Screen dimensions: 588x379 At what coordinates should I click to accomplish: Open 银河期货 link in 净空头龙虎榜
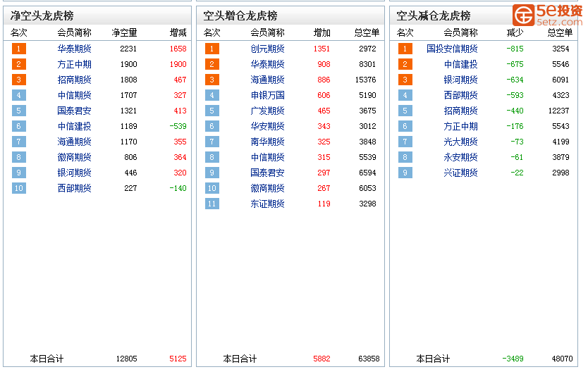[x=74, y=173]
